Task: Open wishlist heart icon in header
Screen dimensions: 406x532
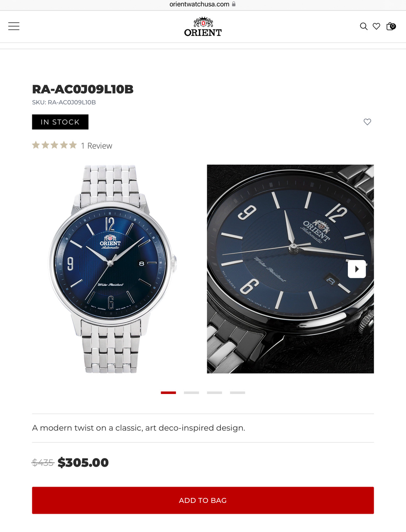Action: click(377, 27)
